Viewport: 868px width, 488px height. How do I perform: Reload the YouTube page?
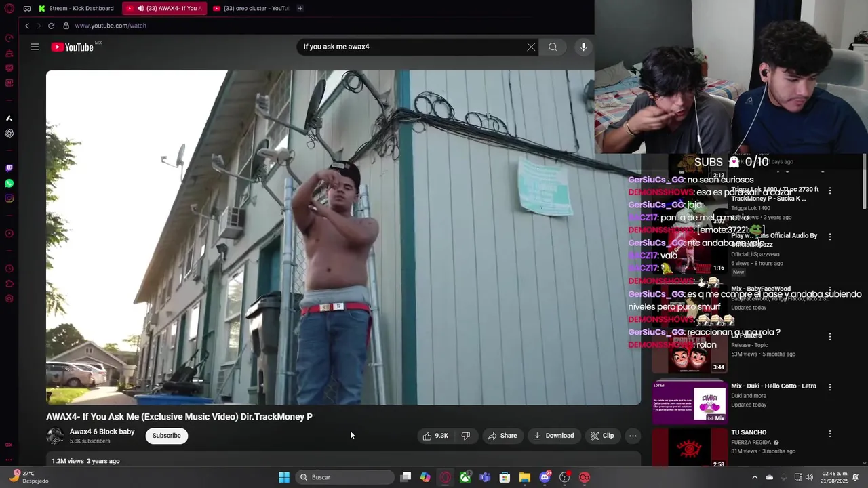pos(51,26)
